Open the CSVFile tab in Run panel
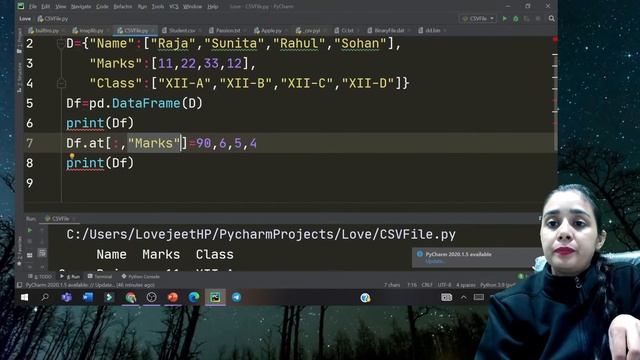This screenshot has height=360, width=640. point(60,219)
